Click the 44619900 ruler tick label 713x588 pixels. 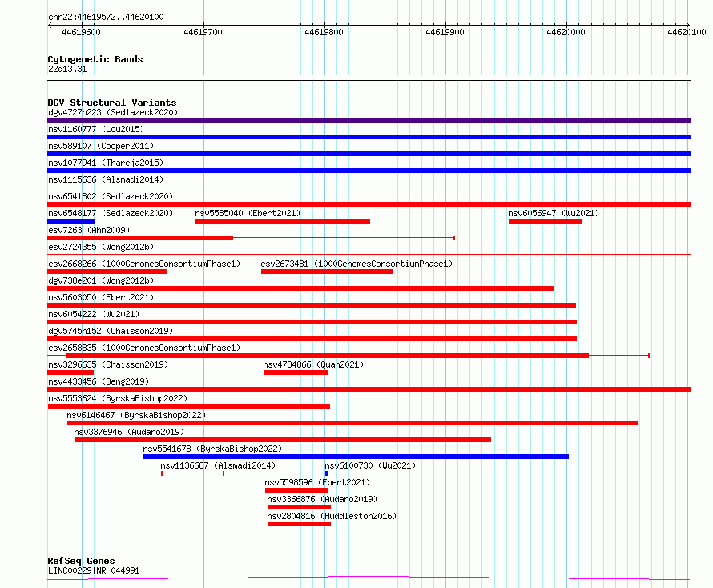(x=445, y=32)
